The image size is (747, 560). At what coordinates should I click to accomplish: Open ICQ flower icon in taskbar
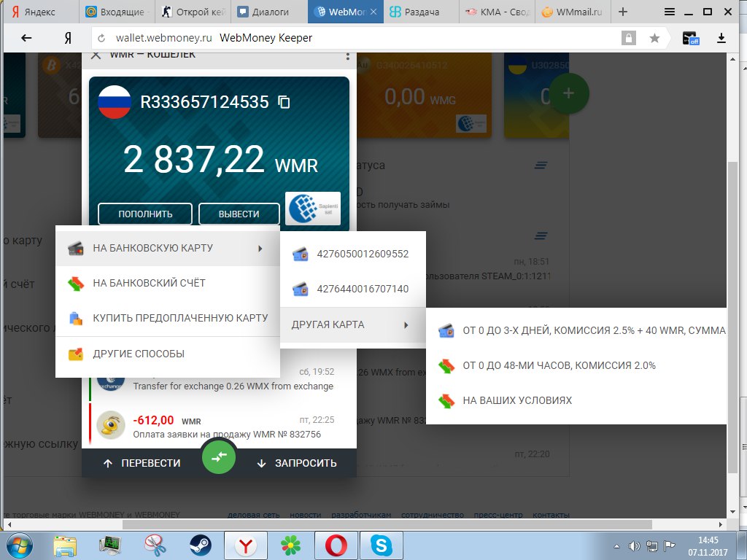coord(290,545)
